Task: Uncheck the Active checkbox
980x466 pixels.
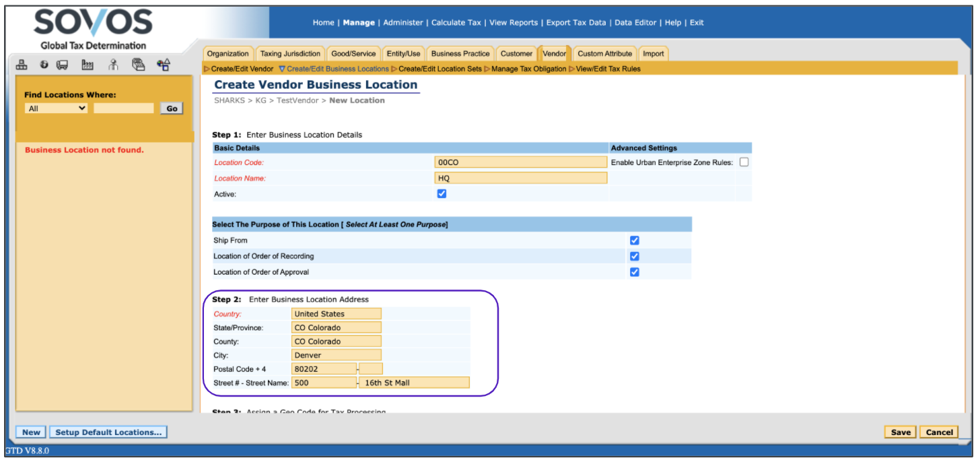Action: point(442,194)
